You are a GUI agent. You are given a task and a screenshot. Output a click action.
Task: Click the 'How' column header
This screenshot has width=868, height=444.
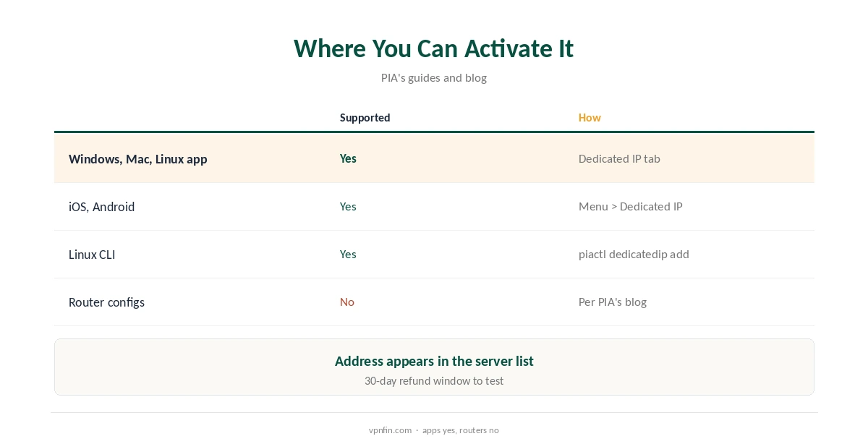pos(590,118)
